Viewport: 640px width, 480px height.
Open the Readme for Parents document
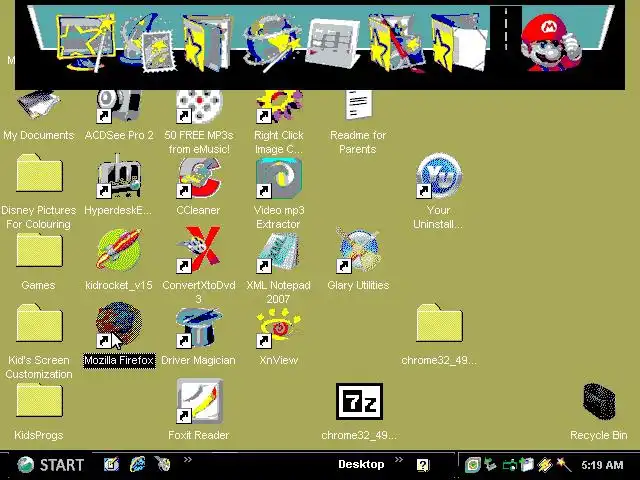[x=358, y=105]
